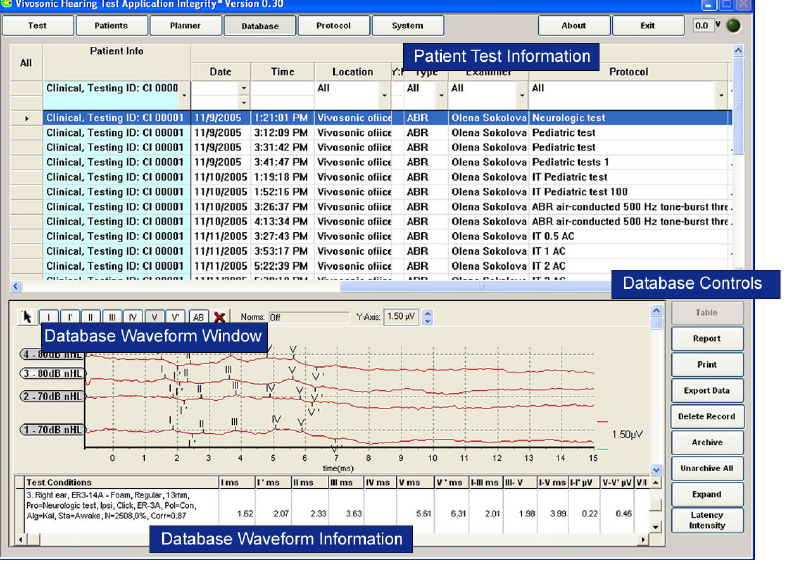Image resolution: width=792 pixels, height=564 pixels.
Task: Open the Test tab
Action: 37,25
